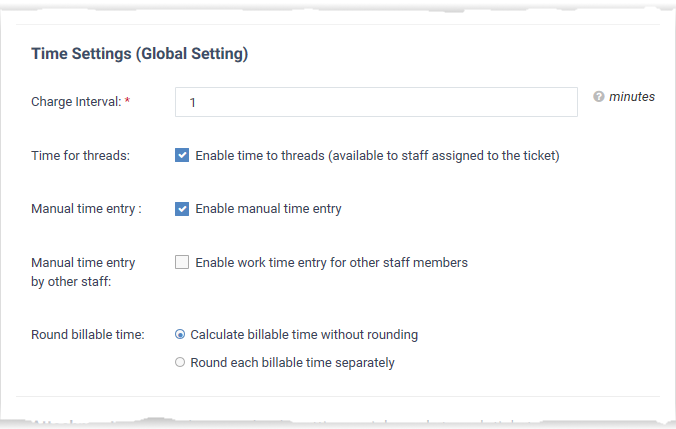Choose Round each billable time separately radio
This screenshot has height=429, width=676.
click(x=180, y=362)
